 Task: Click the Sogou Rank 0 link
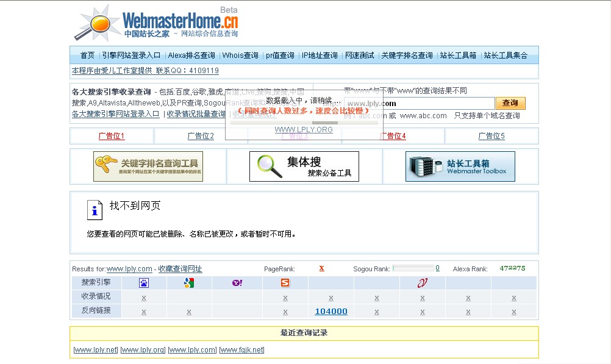438,268
